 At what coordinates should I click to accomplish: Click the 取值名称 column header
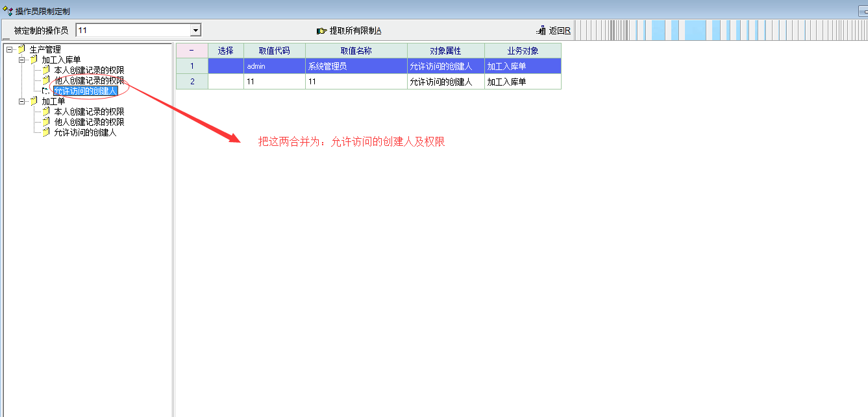(x=356, y=51)
